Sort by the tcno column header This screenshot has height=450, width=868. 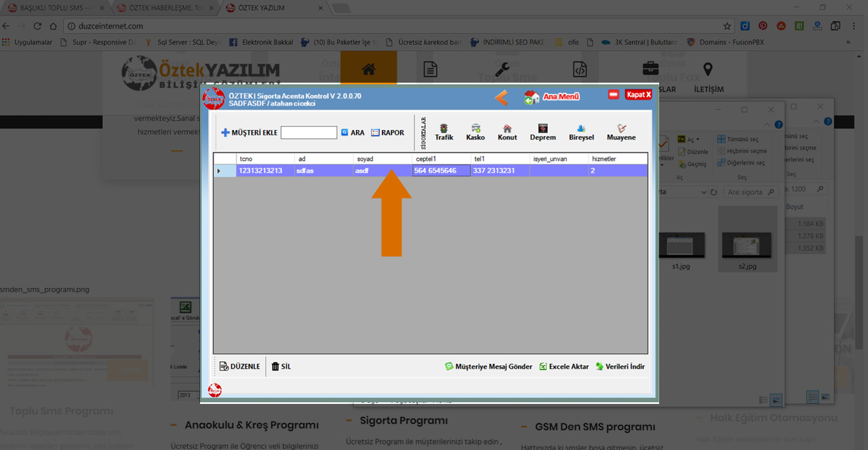pyautogui.click(x=265, y=159)
